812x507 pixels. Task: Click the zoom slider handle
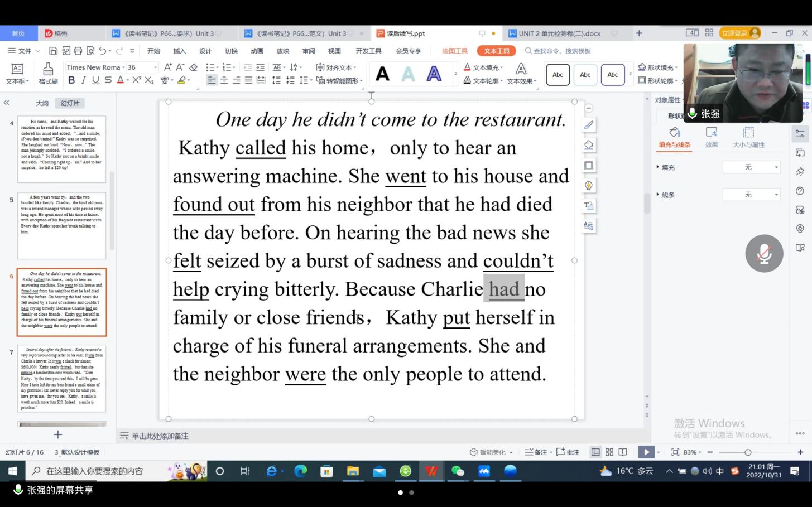(748, 452)
